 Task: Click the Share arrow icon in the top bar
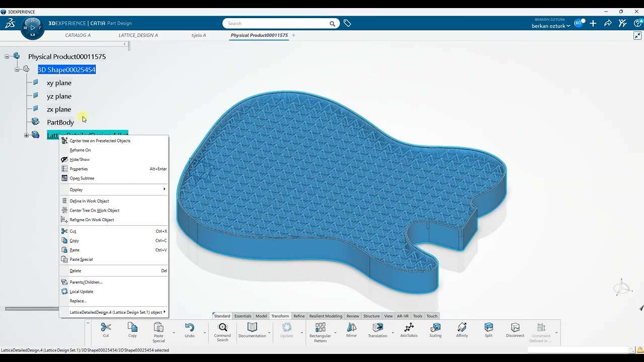[608, 23]
